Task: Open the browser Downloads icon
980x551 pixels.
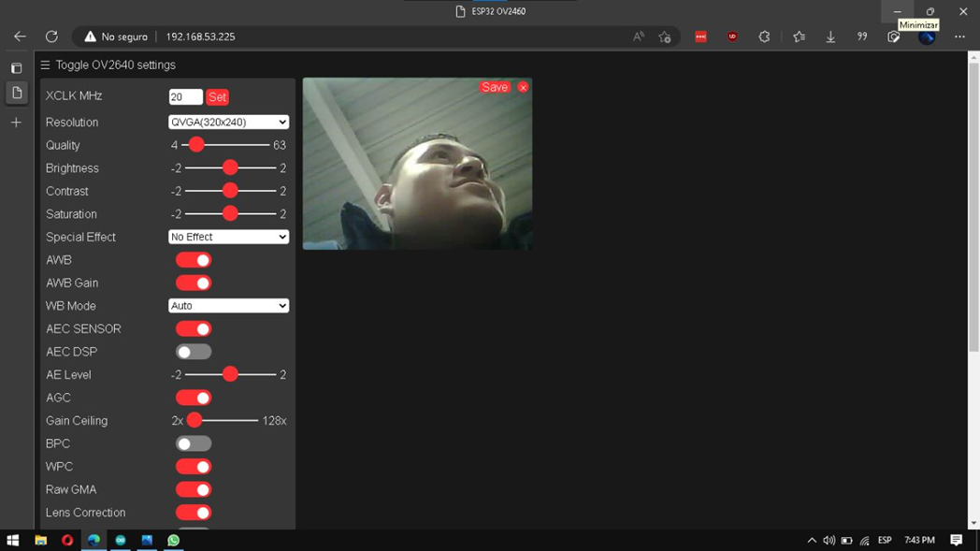Action: [830, 36]
